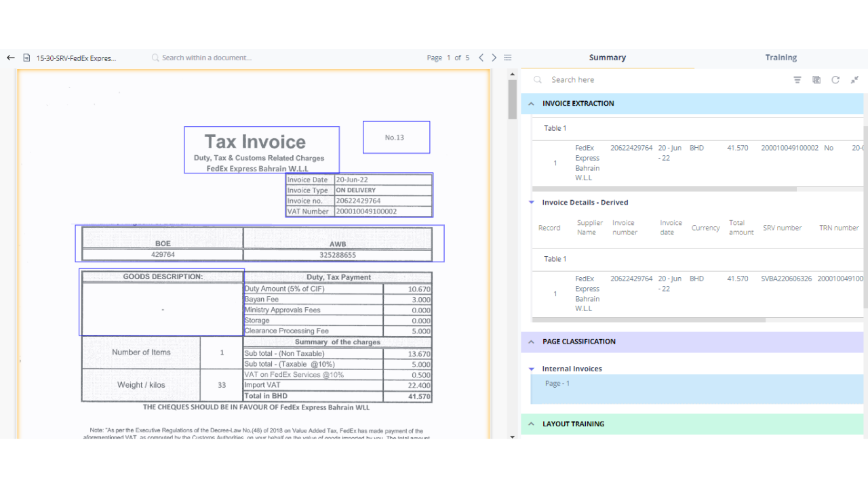Image resolution: width=868 pixels, height=488 pixels.
Task: Collapse the Internal Invoices group
Action: 532,369
